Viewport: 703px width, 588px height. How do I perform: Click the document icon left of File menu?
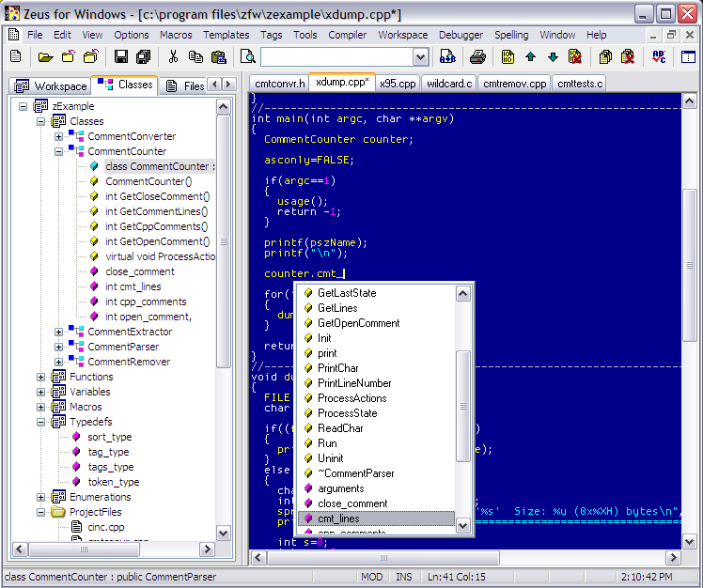point(13,35)
